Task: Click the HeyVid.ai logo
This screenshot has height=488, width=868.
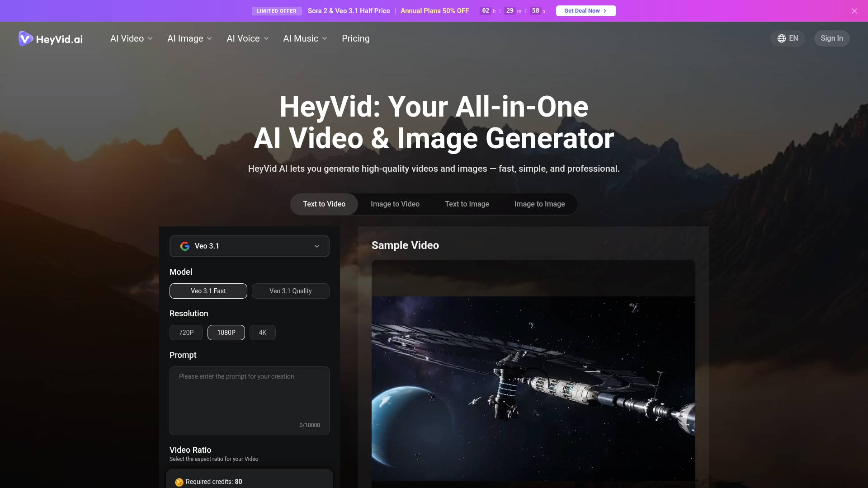Action: point(51,38)
